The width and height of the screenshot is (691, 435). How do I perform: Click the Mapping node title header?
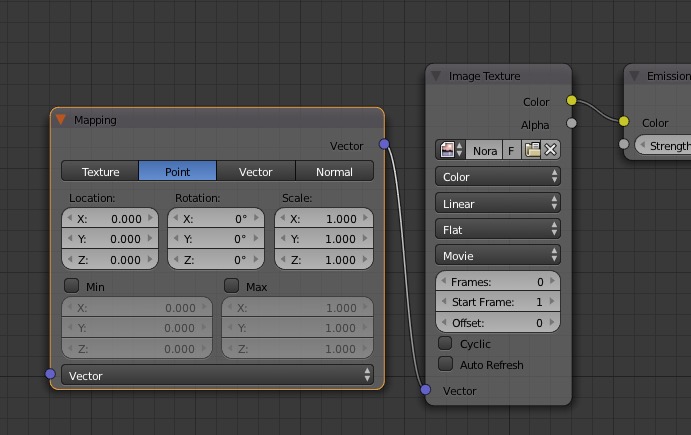click(217, 119)
